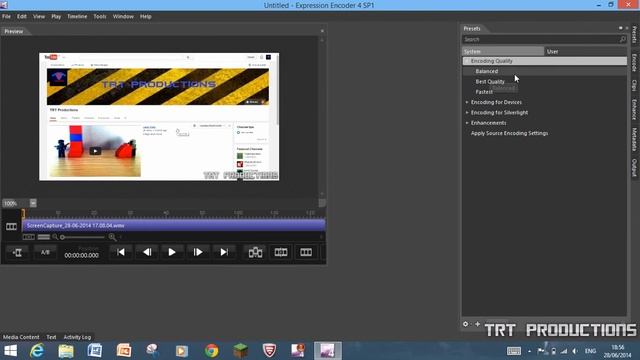The image size is (640, 360).
Task: Open the Presets vertical side tab
Action: click(x=634, y=35)
